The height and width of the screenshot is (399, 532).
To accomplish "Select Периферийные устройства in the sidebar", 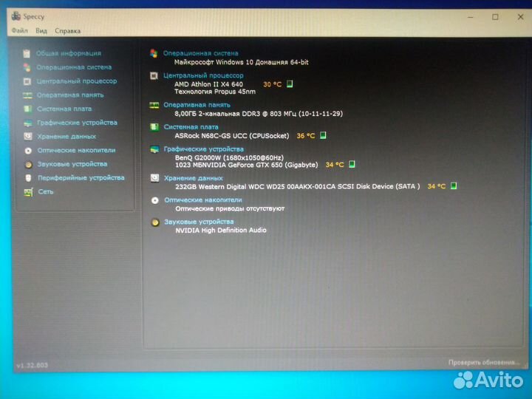I will [x=81, y=178].
